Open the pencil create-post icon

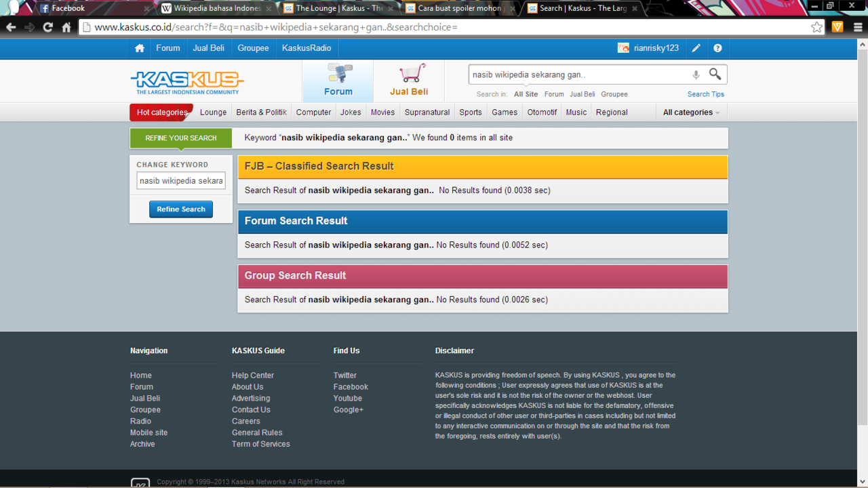(x=696, y=48)
